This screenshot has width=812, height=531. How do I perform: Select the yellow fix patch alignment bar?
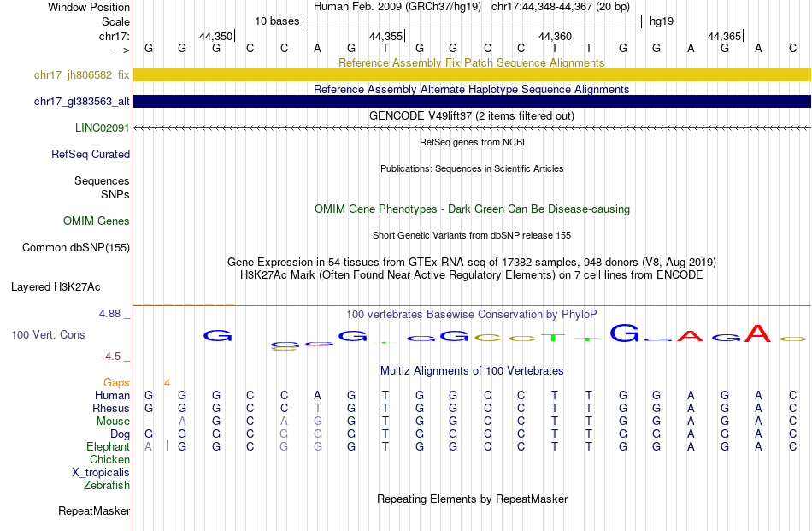(x=472, y=74)
